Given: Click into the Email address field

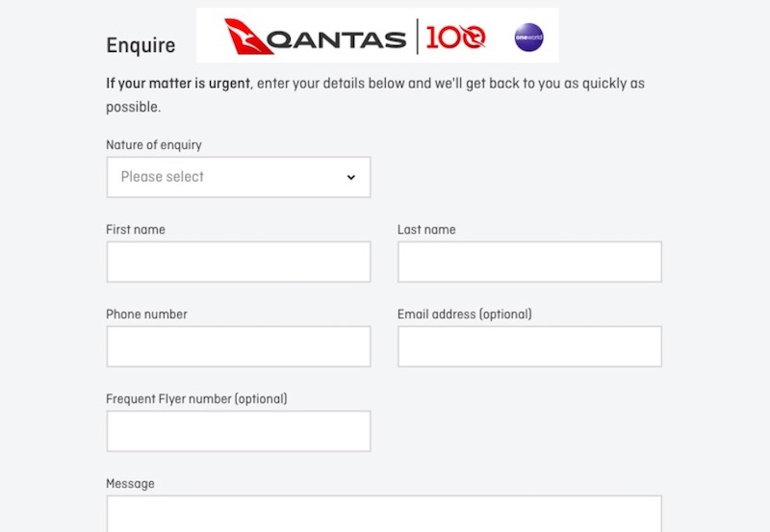Looking at the screenshot, I should [x=529, y=346].
